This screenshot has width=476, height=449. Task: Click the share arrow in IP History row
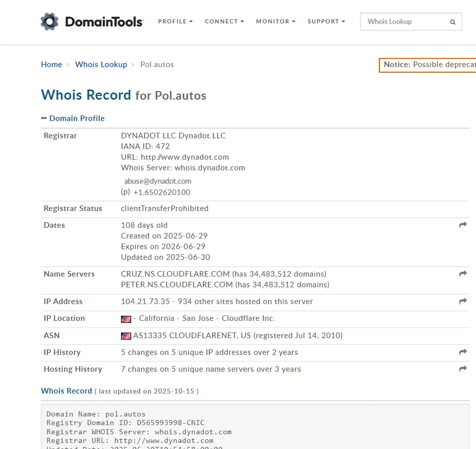click(463, 352)
